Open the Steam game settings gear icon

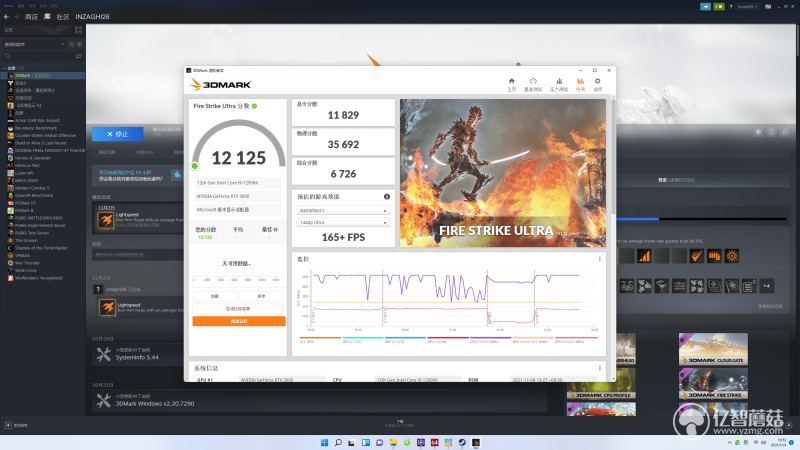click(758, 132)
